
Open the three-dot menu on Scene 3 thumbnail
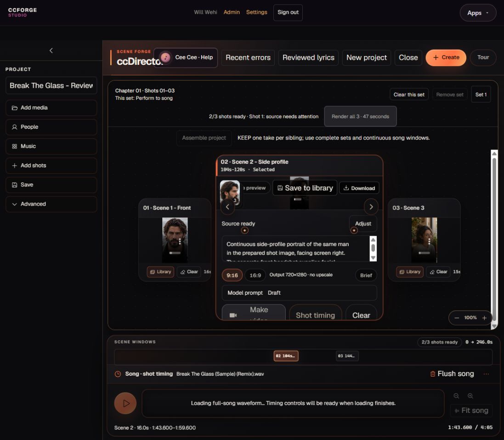coord(429,241)
